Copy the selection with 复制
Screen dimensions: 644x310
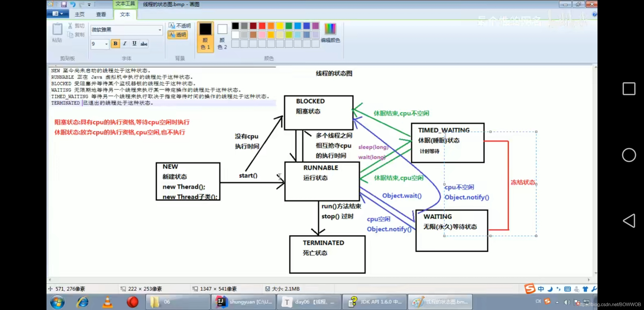point(76,35)
